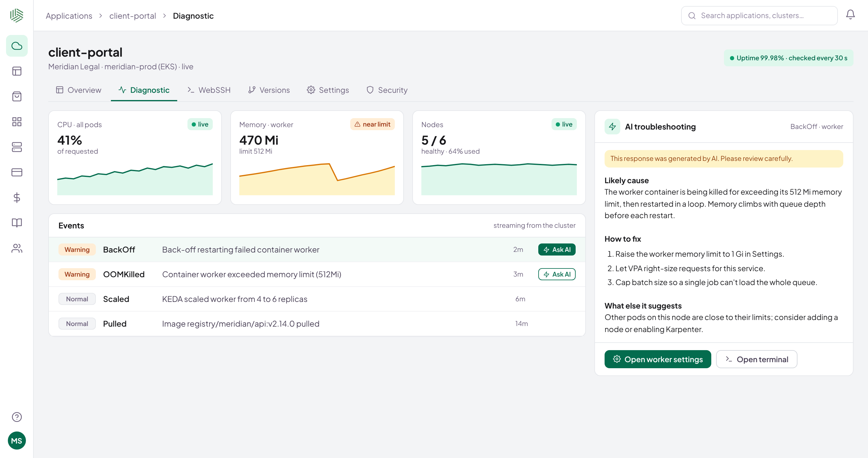Click the Memory worker chart
Screen dimensions: 868x458
coord(317,179)
